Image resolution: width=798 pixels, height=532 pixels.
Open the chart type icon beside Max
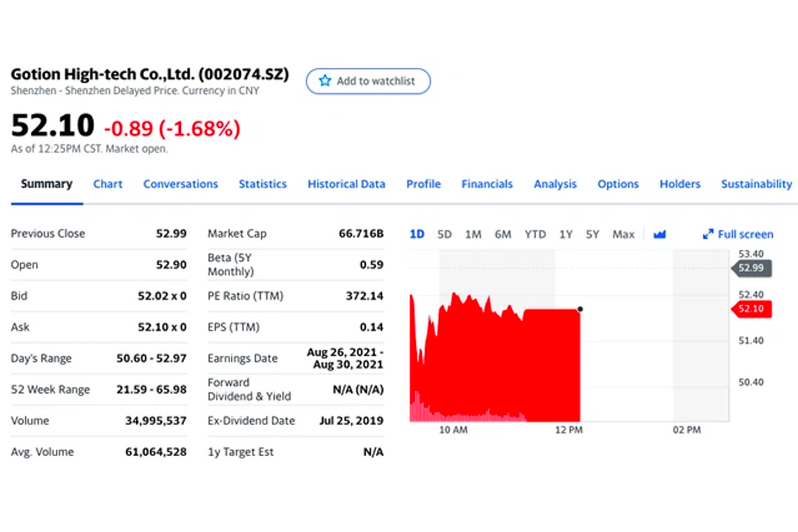point(660,234)
